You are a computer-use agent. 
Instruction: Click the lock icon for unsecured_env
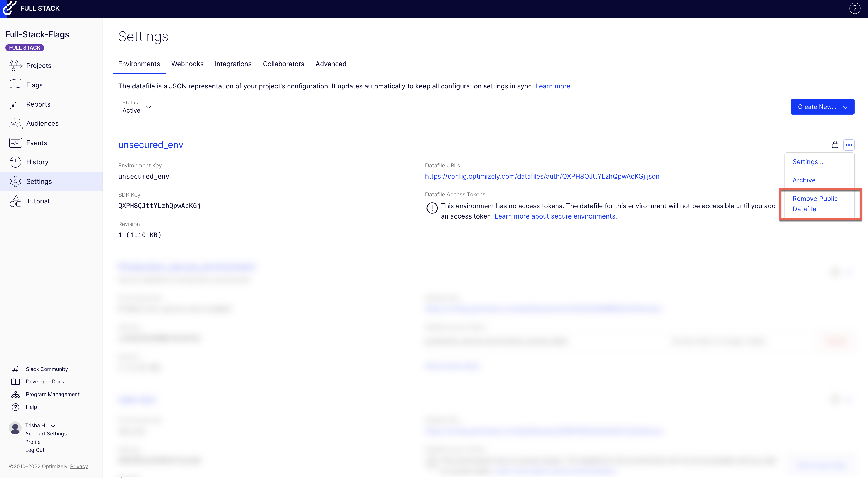click(835, 145)
